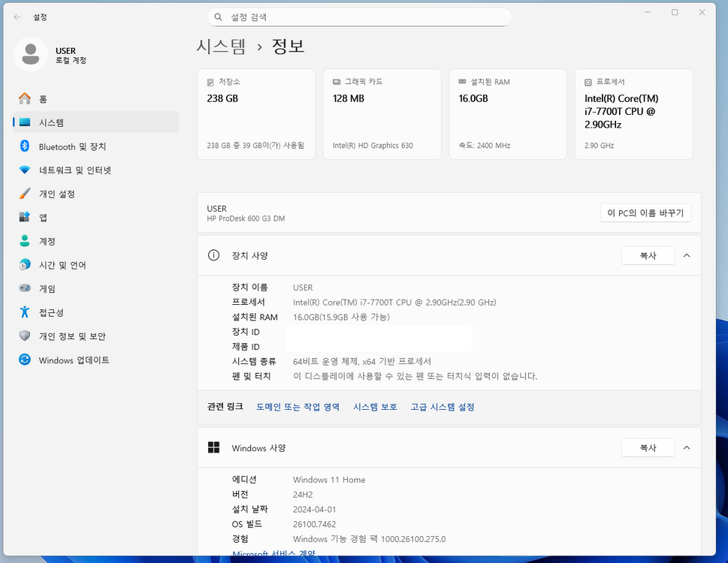Open 네트워크 및 인터넷 from sidebar

tap(23, 170)
